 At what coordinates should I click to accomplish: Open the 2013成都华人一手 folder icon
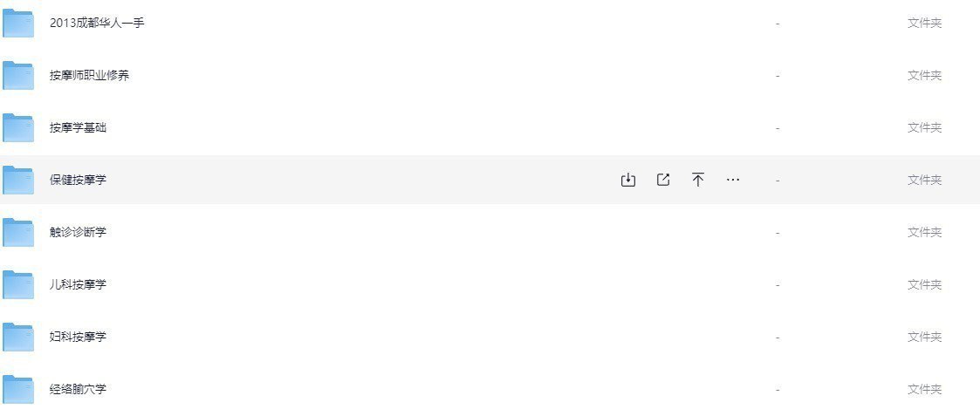18,24
